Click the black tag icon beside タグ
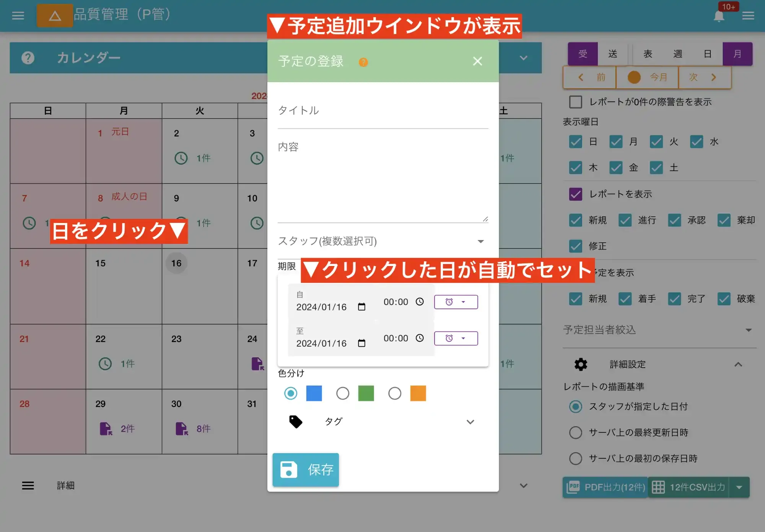Image resolution: width=765 pixels, height=532 pixels. coord(296,422)
